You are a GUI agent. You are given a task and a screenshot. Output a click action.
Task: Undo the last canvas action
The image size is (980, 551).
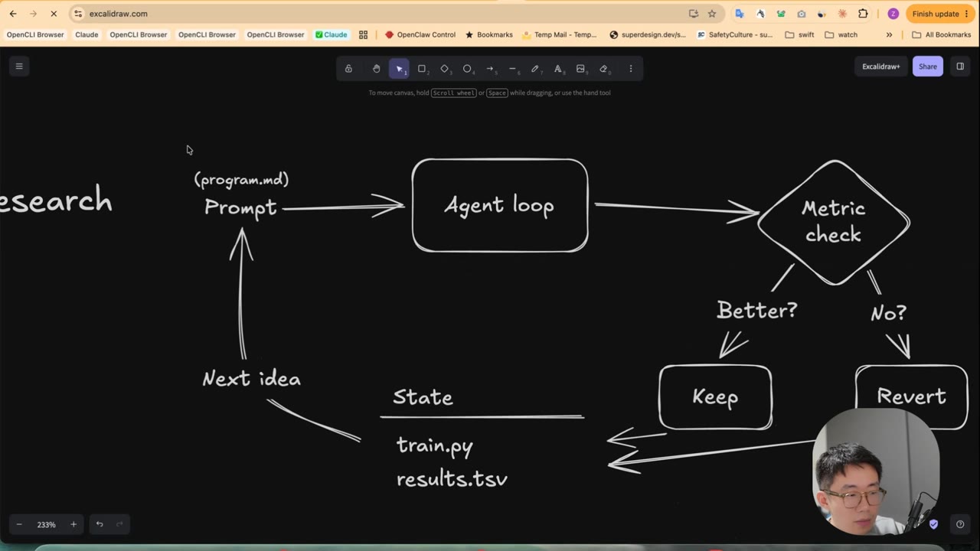pyautogui.click(x=100, y=524)
